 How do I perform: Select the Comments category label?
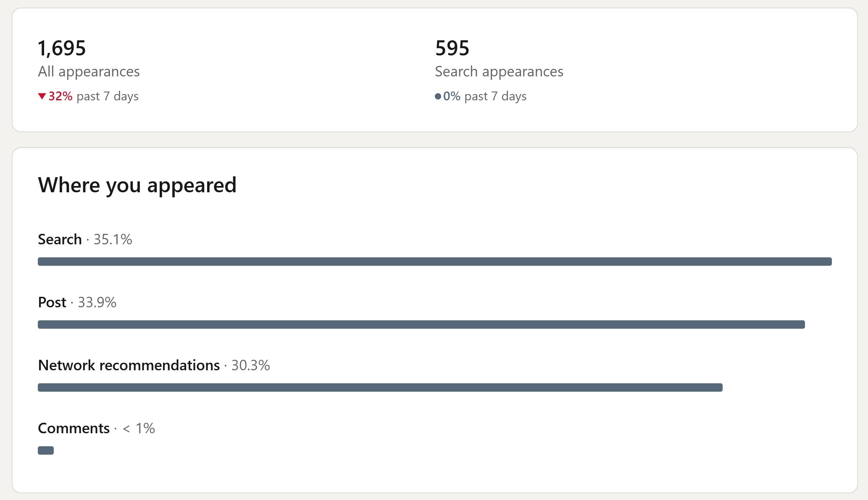(x=74, y=428)
